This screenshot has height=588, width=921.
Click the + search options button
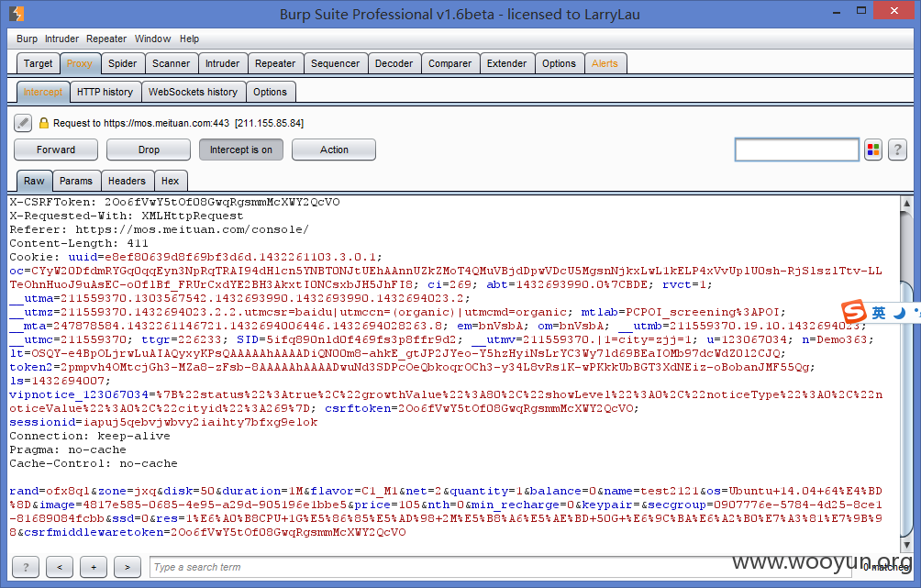[94, 567]
